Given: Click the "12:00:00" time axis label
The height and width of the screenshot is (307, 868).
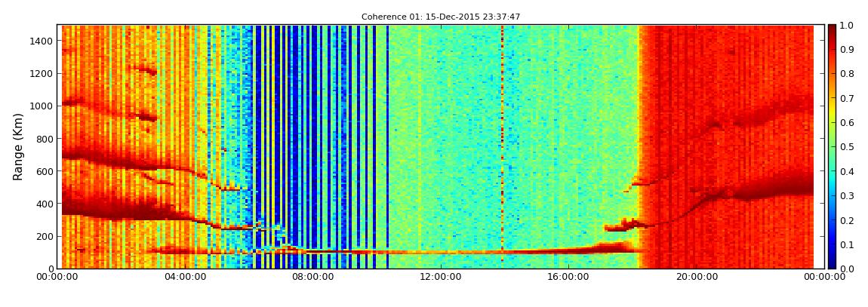Looking at the screenshot, I should pyautogui.click(x=441, y=277).
